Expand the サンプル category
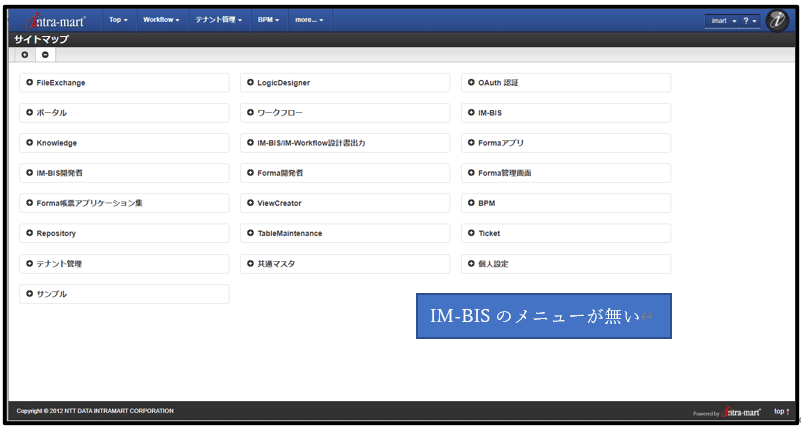Viewport: 801px width, 427px height. 124,294
